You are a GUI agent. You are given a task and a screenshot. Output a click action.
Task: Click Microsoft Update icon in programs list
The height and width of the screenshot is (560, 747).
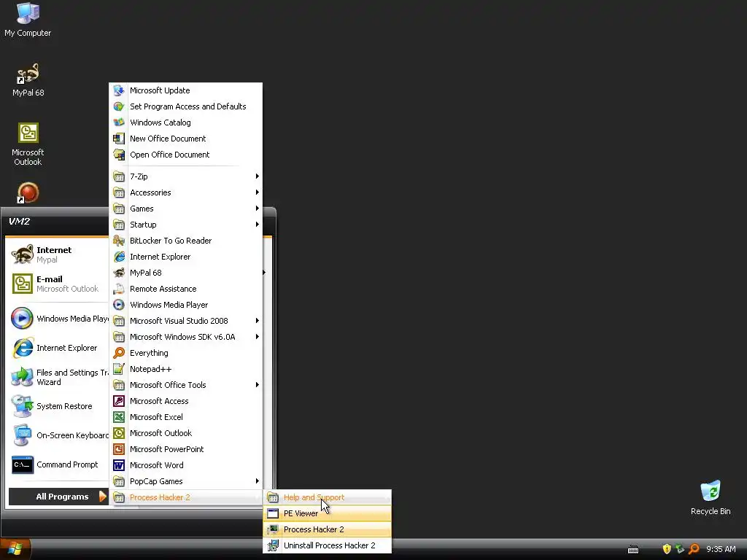point(119,90)
